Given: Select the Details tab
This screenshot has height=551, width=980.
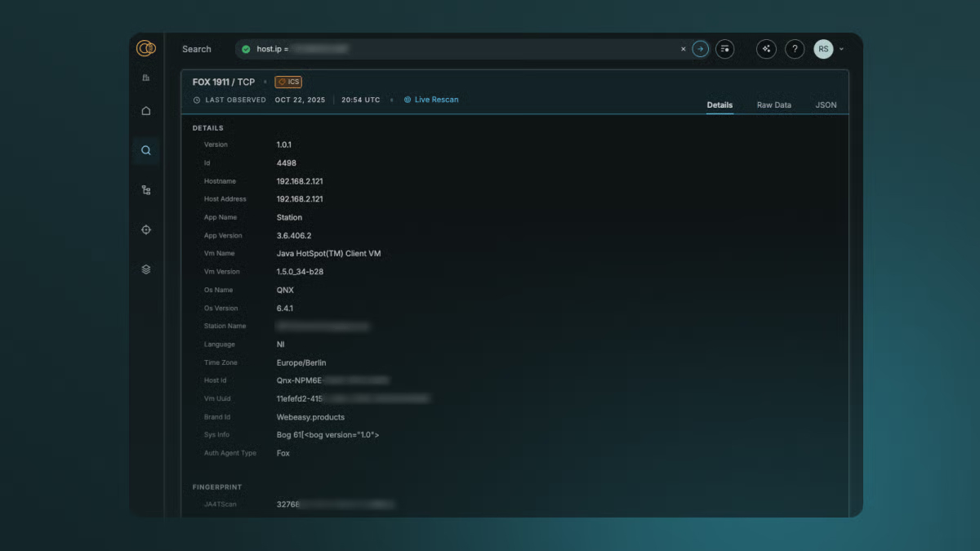Looking at the screenshot, I should [719, 104].
